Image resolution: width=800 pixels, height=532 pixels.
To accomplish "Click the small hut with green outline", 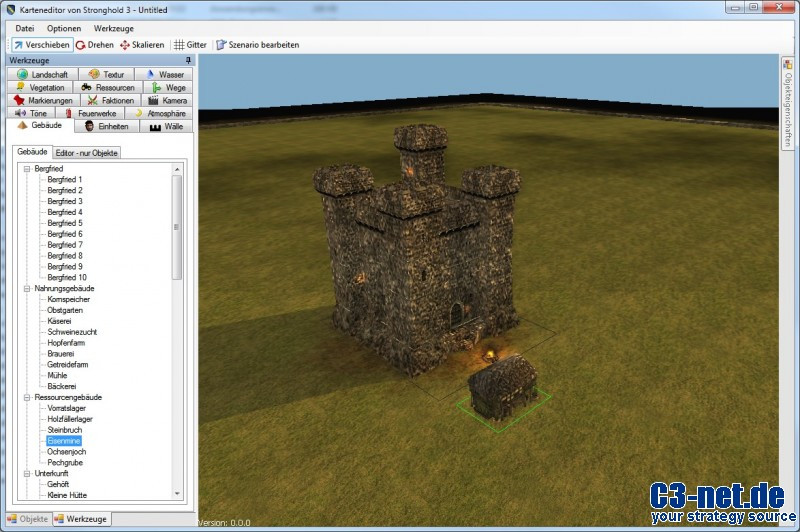I will (x=503, y=388).
